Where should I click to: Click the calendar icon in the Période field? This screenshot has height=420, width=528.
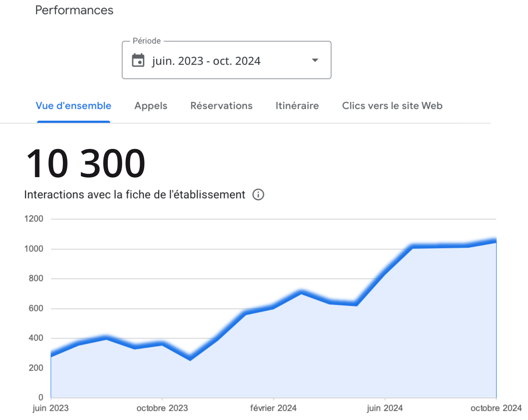138,61
